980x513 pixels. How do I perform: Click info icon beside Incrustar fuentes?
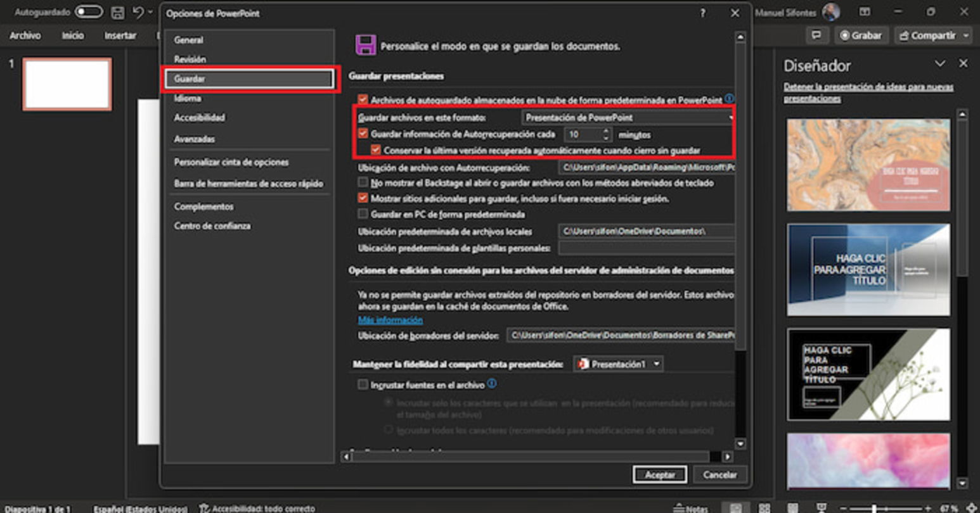[x=492, y=384]
